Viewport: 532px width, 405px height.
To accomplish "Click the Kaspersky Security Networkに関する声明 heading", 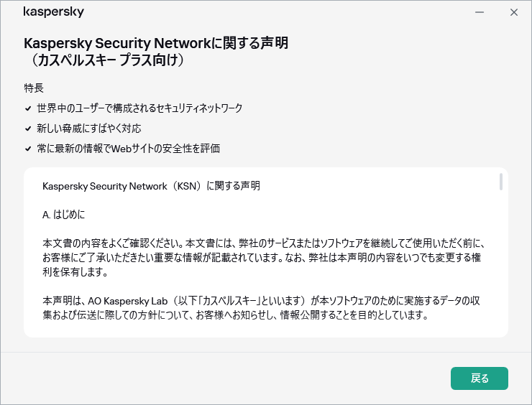I will click(156, 43).
